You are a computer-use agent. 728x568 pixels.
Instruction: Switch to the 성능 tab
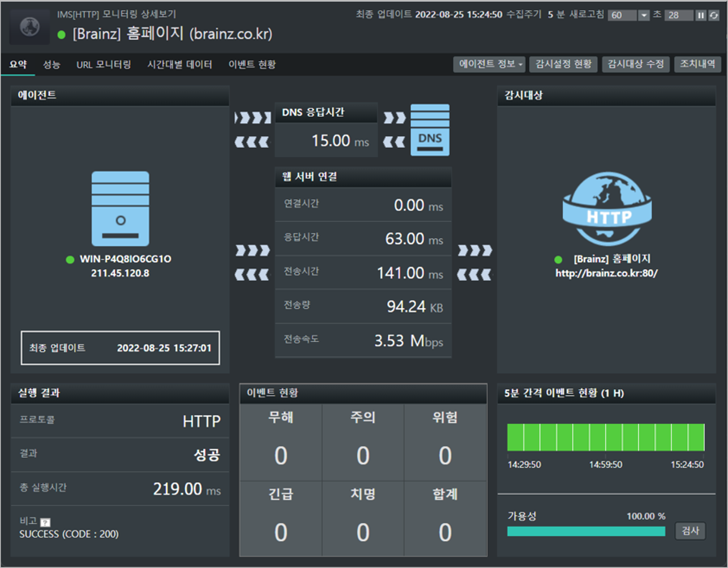click(x=51, y=64)
